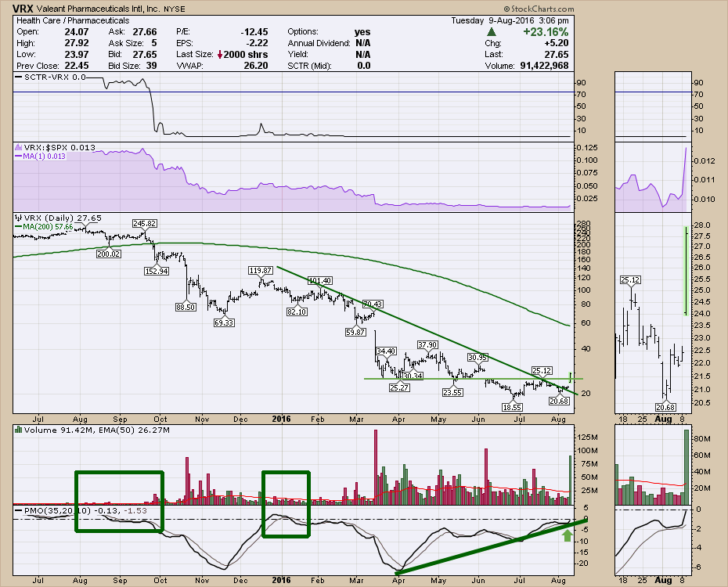728x587 pixels.
Task: Click the Open value 24.07
Action: pos(77,32)
